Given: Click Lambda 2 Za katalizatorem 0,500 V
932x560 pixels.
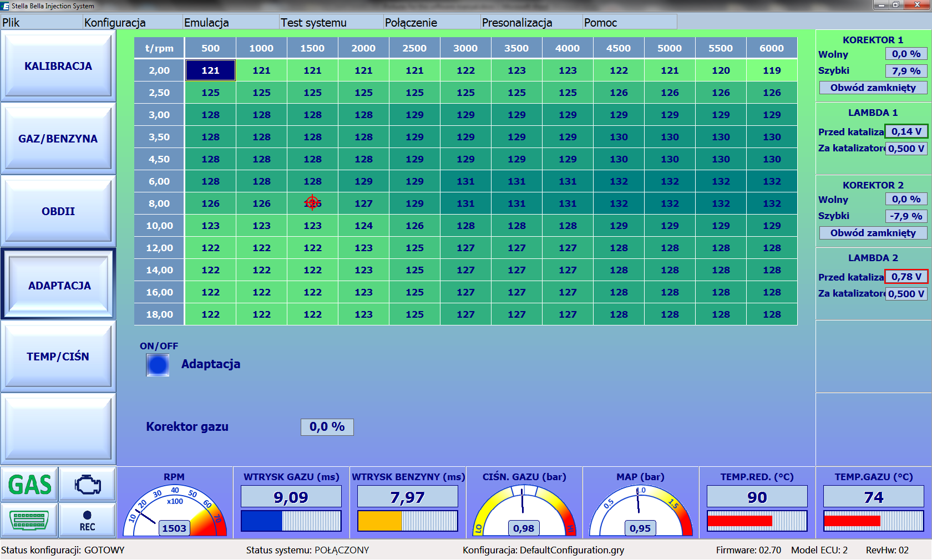Looking at the screenshot, I should (906, 294).
